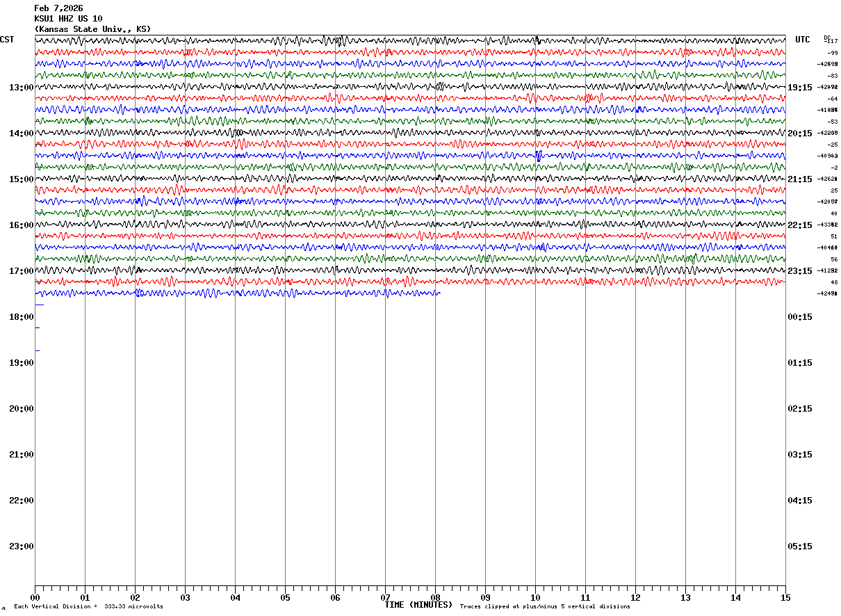The image size is (841, 616).
Task: Click minute tick label '05' on bottom axis
Action: [x=285, y=598]
